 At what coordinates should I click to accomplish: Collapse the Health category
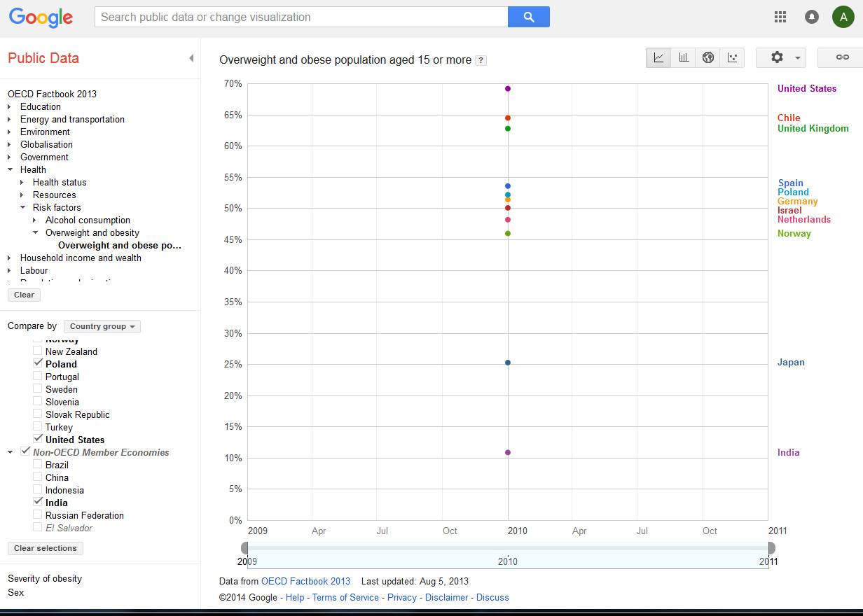(x=10, y=169)
